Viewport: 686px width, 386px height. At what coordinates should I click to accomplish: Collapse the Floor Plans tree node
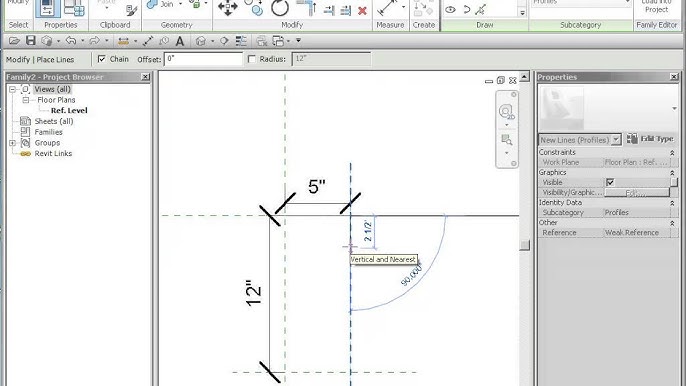pyautogui.click(x=25, y=100)
